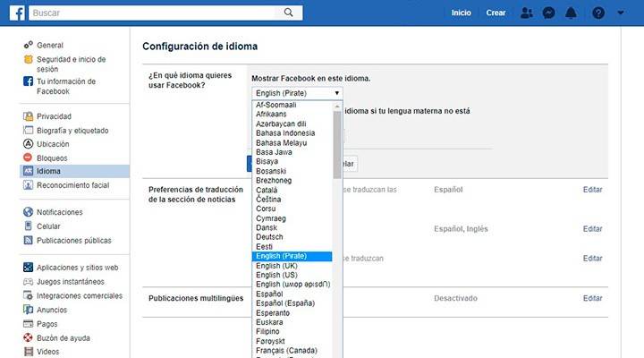This screenshot has height=358, width=644.
Task: Open Inicio in the top bar
Action: click(462, 13)
